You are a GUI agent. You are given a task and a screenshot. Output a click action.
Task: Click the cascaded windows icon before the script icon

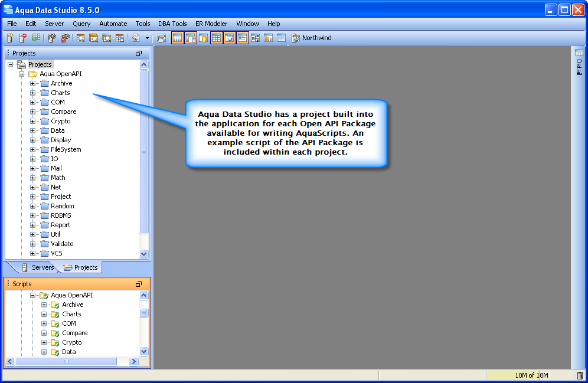click(120, 38)
